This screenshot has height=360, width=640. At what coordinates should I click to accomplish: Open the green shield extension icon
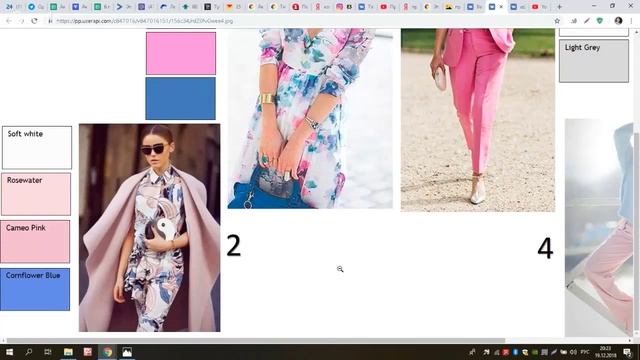[600, 21]
